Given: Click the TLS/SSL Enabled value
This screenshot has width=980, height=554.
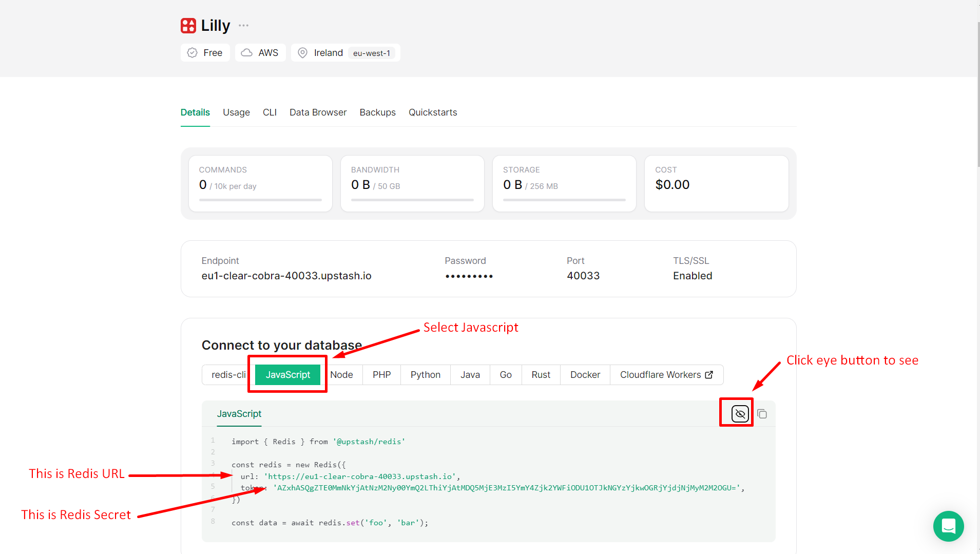Looking at the screenshot, I should tap(693, 276).
